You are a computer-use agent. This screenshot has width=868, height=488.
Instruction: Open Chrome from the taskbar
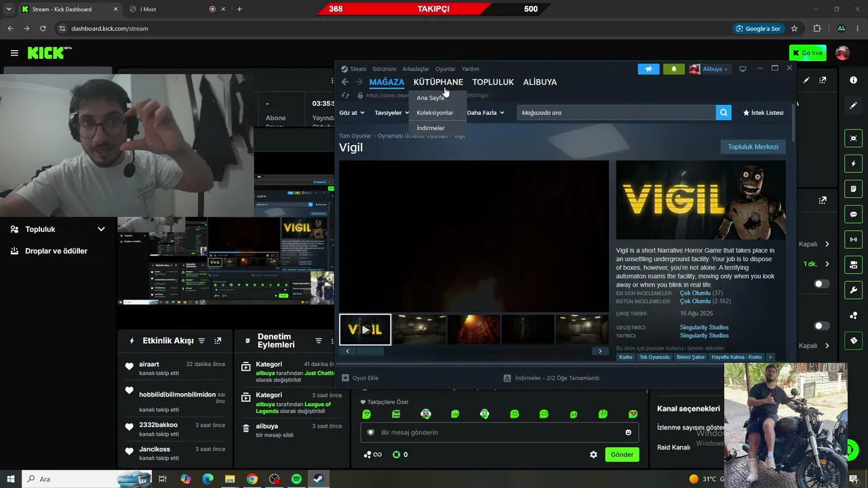click(252, 479)
